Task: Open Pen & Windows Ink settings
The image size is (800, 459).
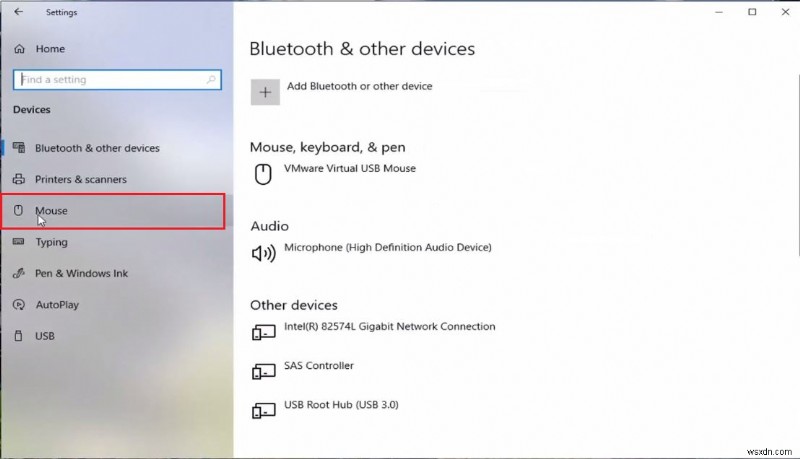Action: coord(81,273)
